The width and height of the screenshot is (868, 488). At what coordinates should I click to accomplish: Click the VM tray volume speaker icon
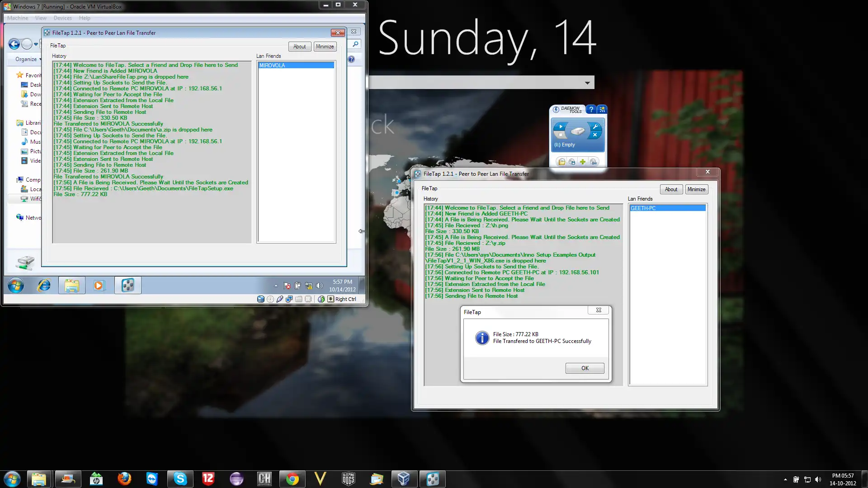(x=320, y=286)
